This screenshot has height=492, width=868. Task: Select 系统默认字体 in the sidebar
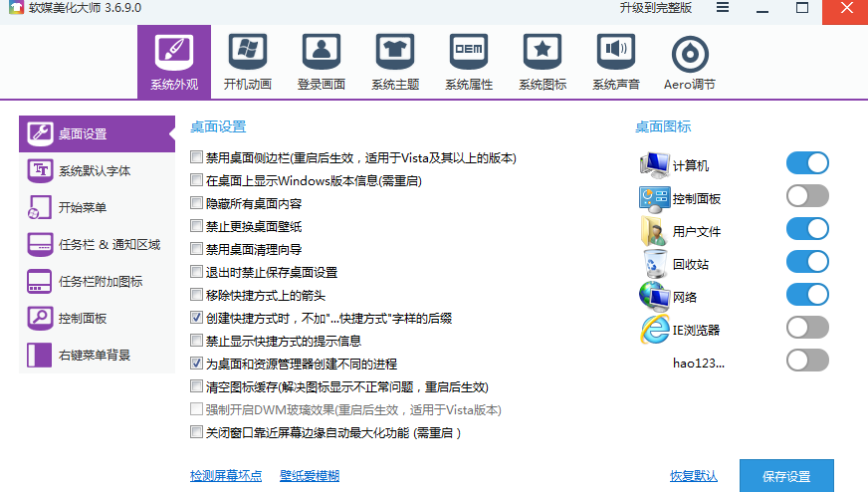click(x=95, y=171)
